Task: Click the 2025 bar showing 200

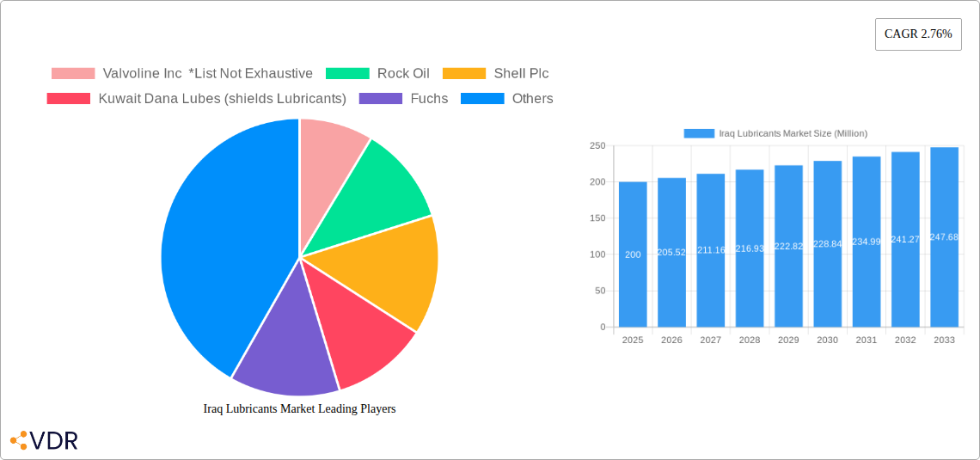Action: [633, 255]
